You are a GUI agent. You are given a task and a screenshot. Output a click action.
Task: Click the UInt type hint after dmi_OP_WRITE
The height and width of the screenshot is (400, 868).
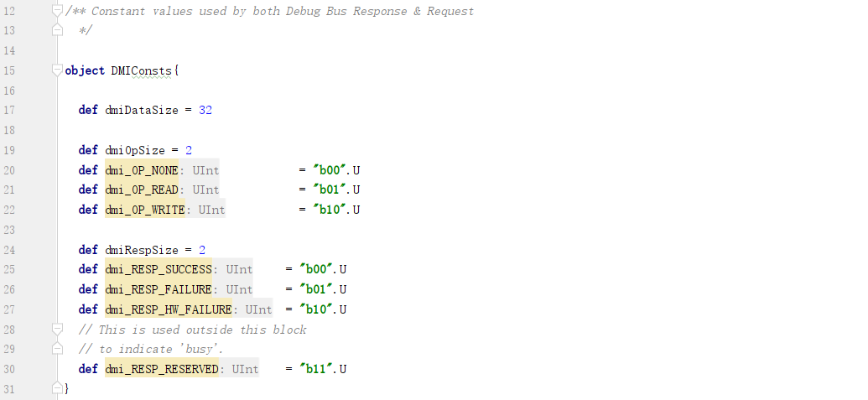[211, 210]
